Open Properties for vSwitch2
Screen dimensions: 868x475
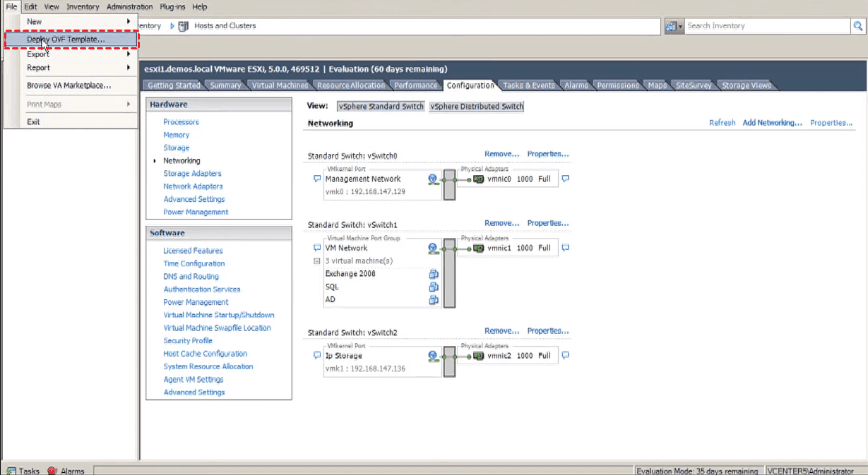coord(548,331)
